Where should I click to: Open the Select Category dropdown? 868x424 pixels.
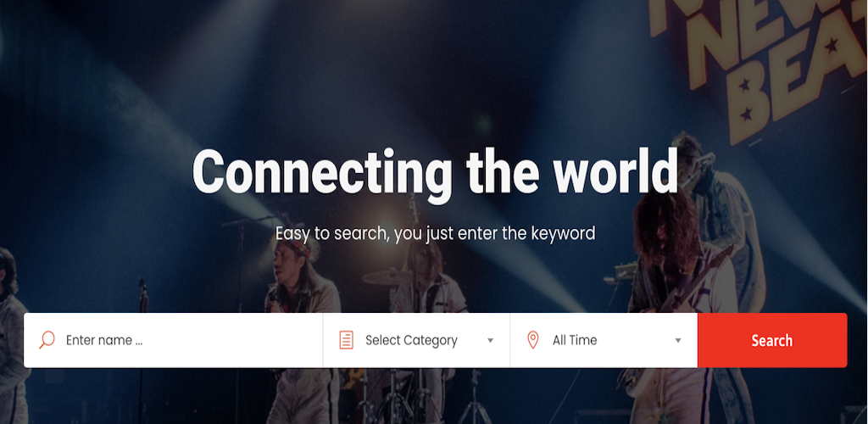pyautogui.click(x=416, y=340)
